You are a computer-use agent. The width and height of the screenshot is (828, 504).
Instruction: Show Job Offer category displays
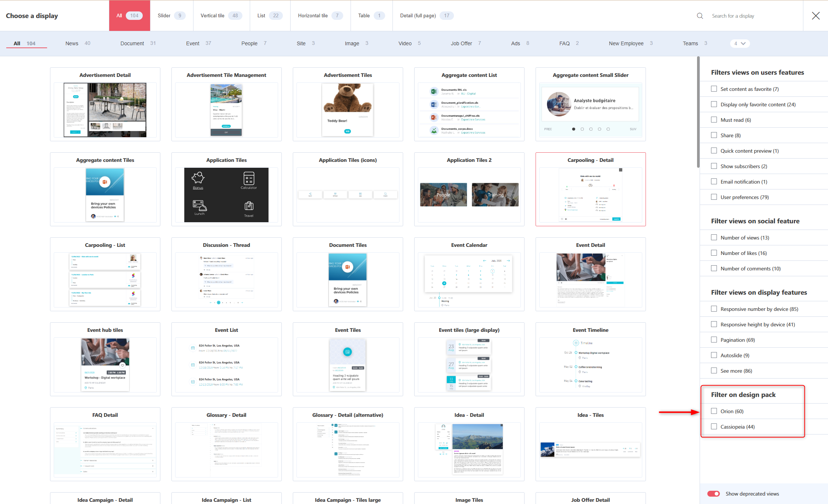466,43
